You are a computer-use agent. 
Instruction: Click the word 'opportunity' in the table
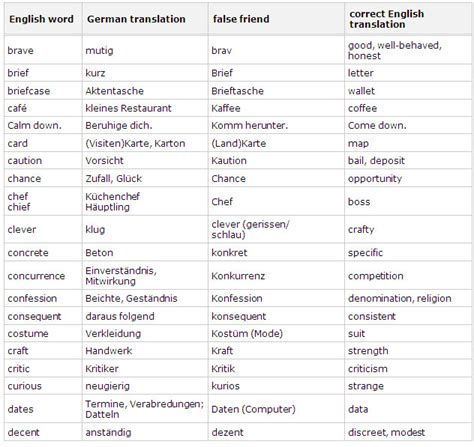(375, 179)
